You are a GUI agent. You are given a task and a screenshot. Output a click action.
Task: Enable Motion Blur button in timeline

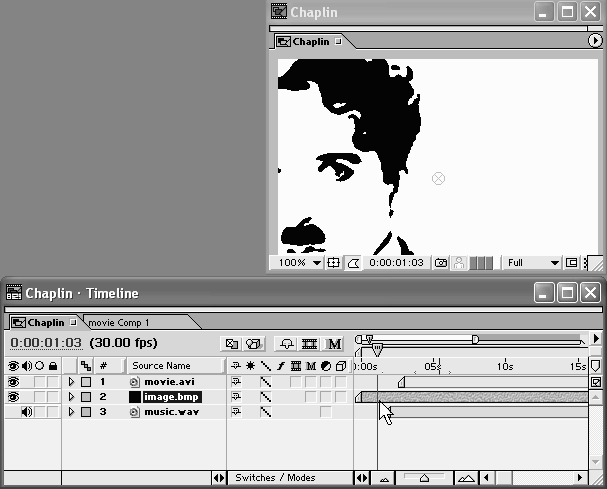(x=335, y=344)
